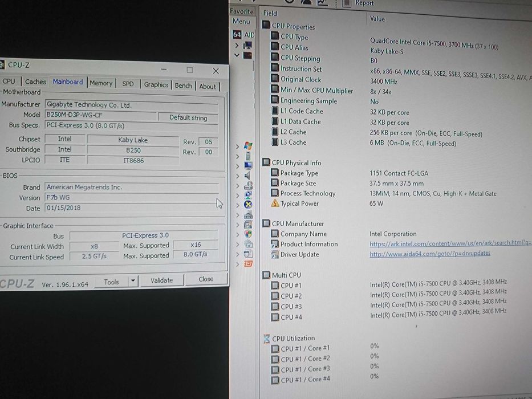Select the Server tower icon in AIDA64 tree
The width and height of the screenshot is (532, 399).
[248, 156]
